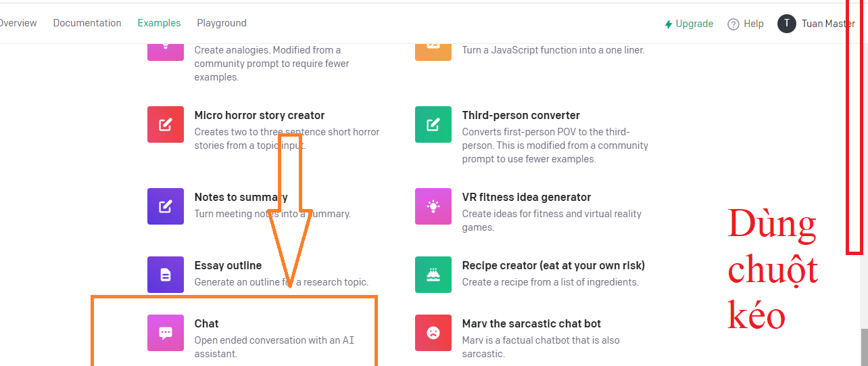Image resolution: width=868 pixels, height=366 pixels.
Task: Switch to the Documentation tab
Action: coord(87,23)
